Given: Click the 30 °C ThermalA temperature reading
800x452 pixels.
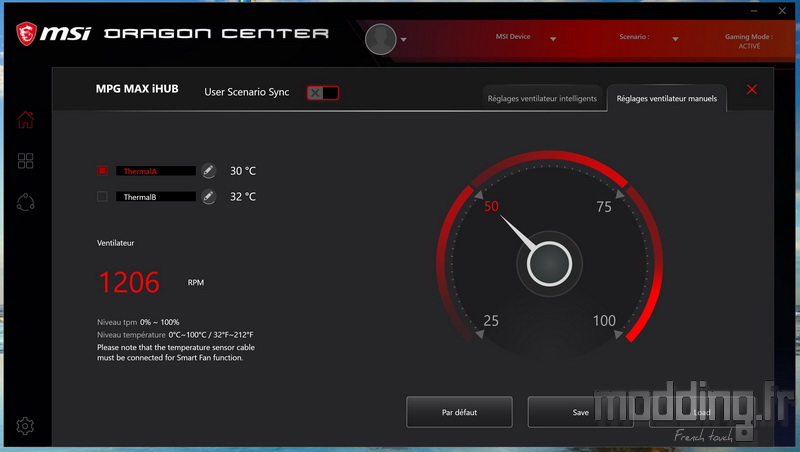Looking at the screenshot, I should click(x=243, y=171).
